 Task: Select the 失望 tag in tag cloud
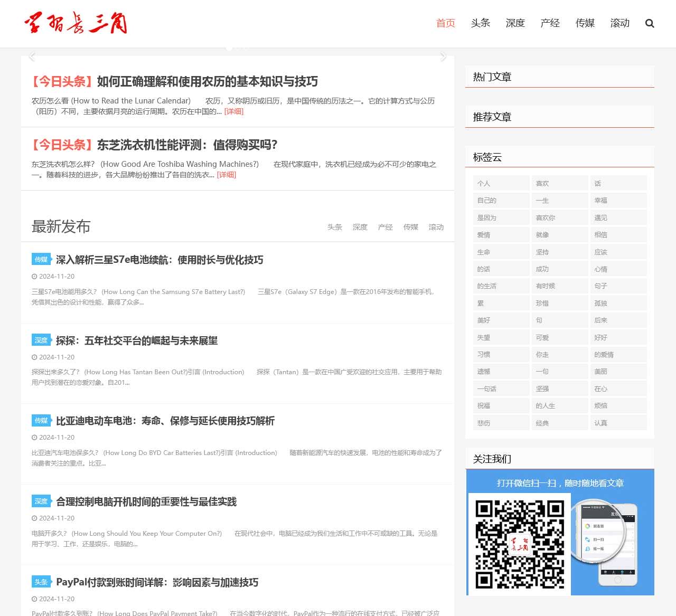tap(501, 337)
